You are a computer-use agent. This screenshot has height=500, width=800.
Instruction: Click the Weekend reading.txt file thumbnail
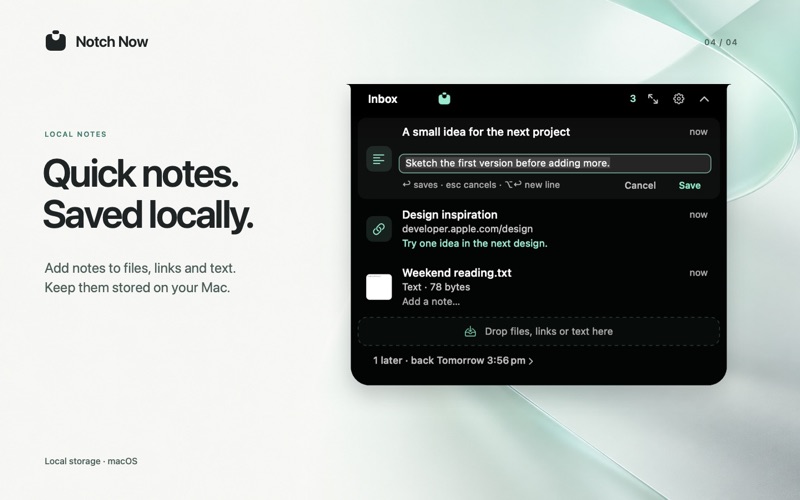(x=379, y=287)
